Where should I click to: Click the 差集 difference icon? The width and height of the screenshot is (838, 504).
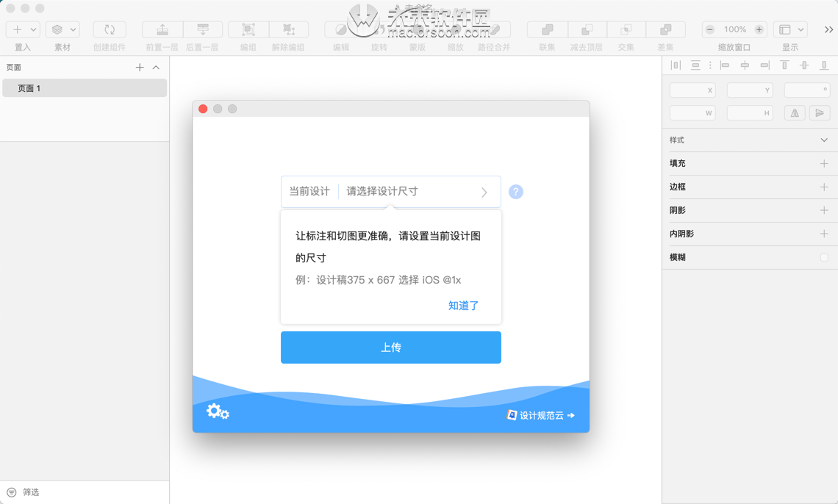point(666,30)
